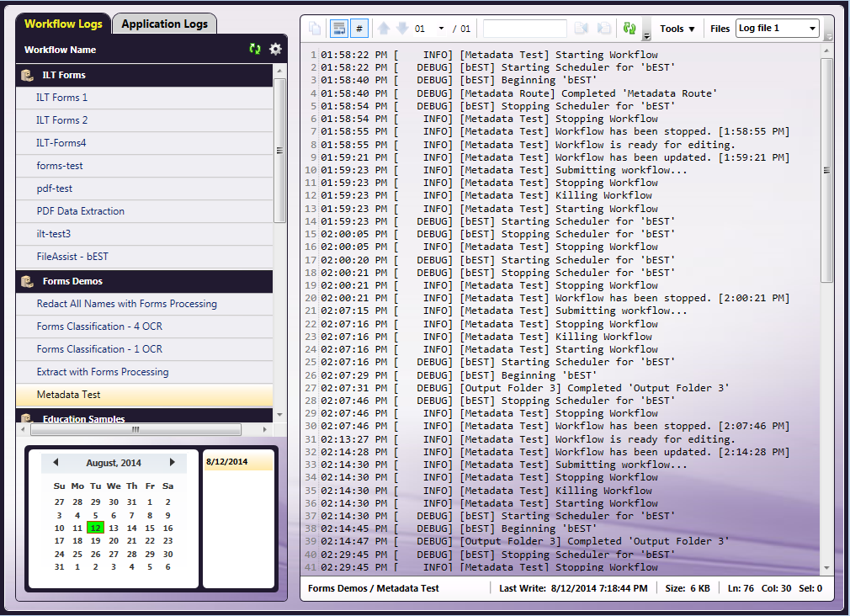Screen dimensions: 850x616
Task: Refresh the log viewer with green arrows
Action: tap(630, 29)
